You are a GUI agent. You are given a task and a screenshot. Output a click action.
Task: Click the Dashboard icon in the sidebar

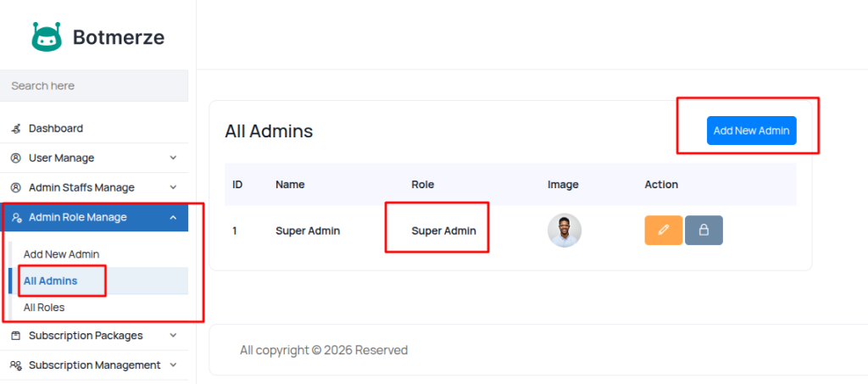[16, 129]
